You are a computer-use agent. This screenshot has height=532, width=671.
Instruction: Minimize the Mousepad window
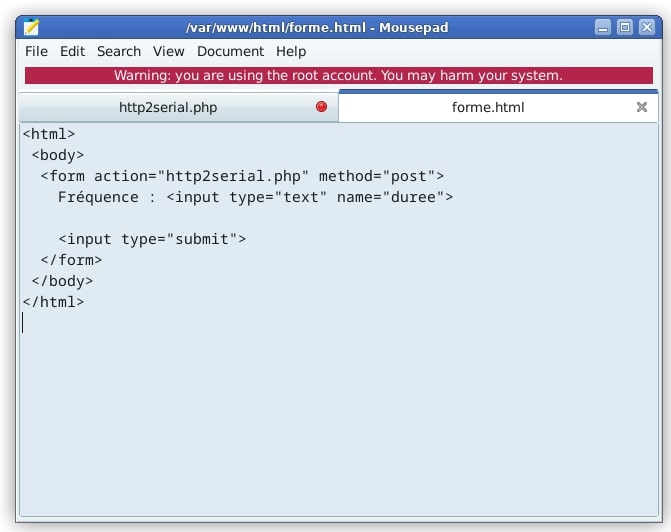tap(603, 27)
